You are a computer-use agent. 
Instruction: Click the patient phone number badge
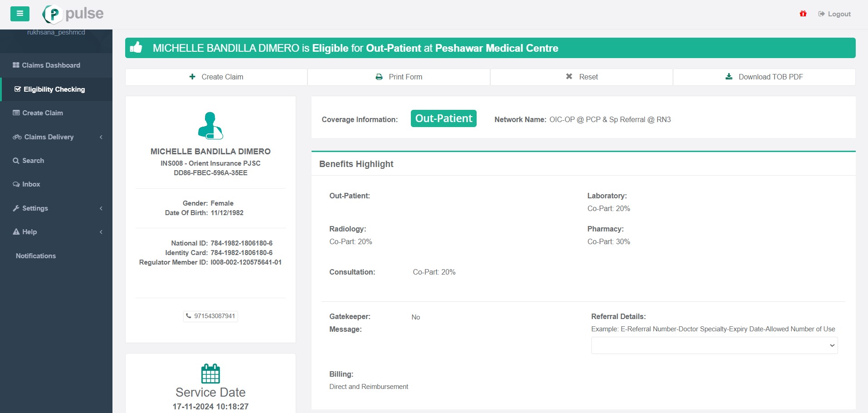pos(210,316)
